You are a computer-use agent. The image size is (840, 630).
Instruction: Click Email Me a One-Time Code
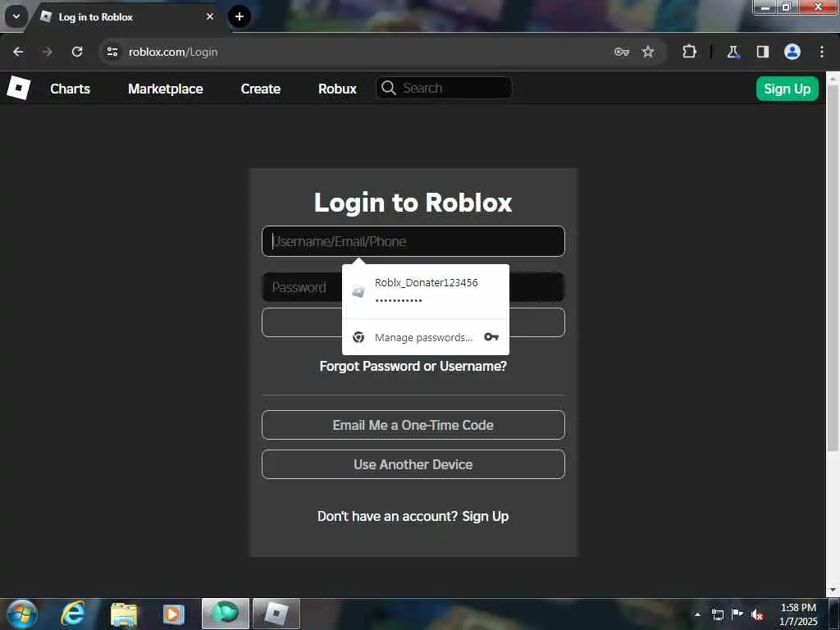point(413,425)
